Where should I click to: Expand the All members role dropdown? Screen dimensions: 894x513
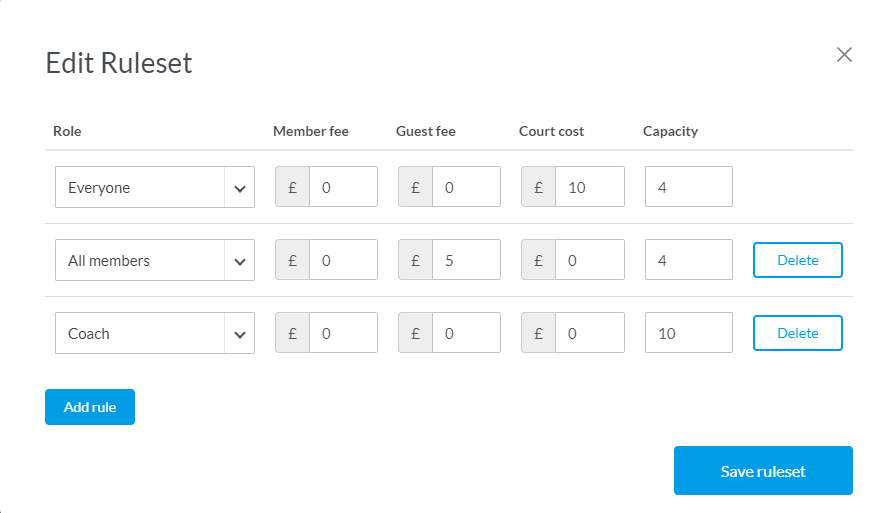pos(155,260)
